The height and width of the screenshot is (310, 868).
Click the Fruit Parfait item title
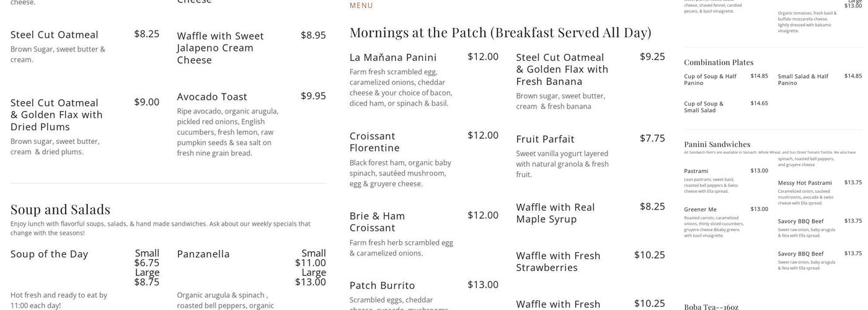[545, 139]
